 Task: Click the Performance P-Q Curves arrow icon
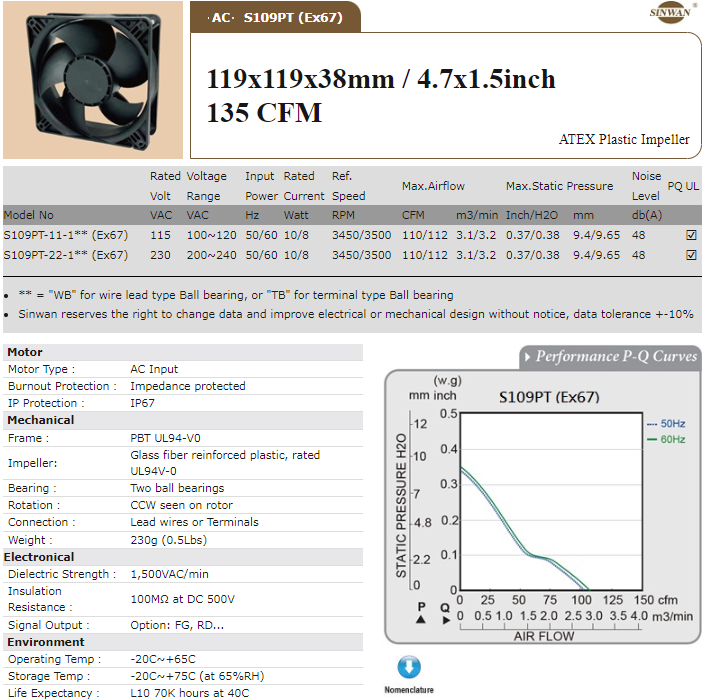(x=525, y=357)
